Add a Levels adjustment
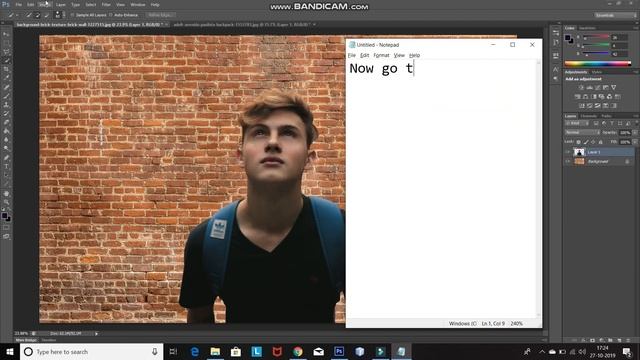 point(589,87)
